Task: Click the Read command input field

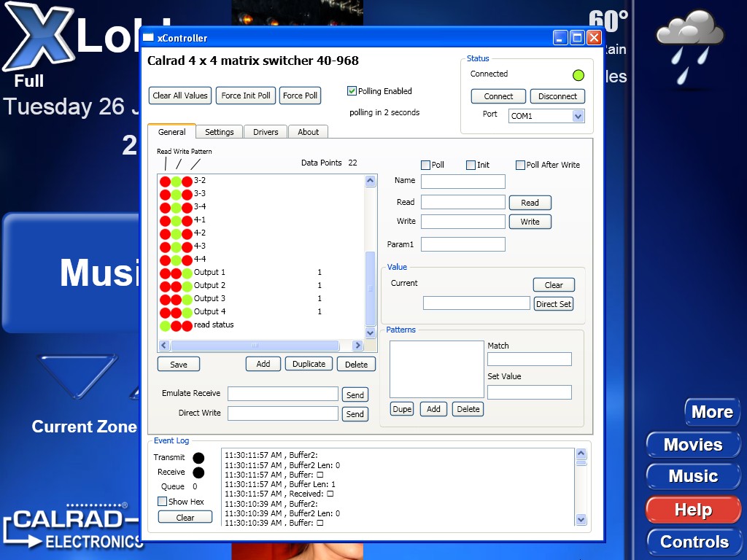Action: [463, 202]
